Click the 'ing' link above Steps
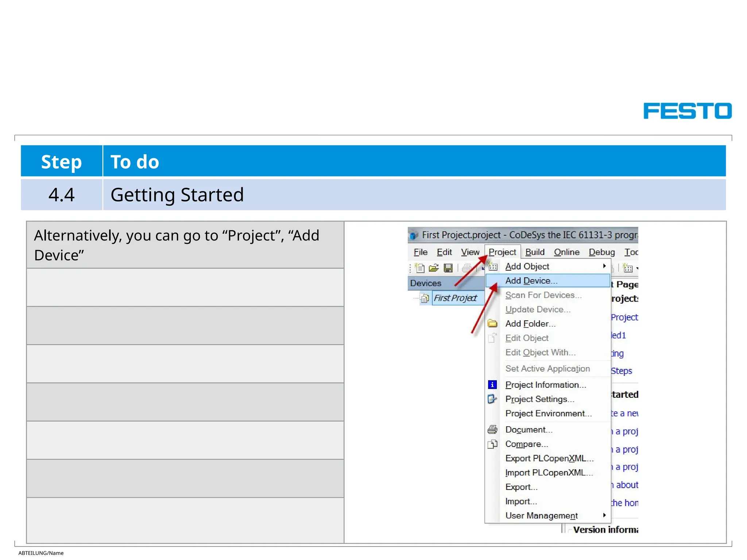The image size is (747, 560). click(618, 354)
